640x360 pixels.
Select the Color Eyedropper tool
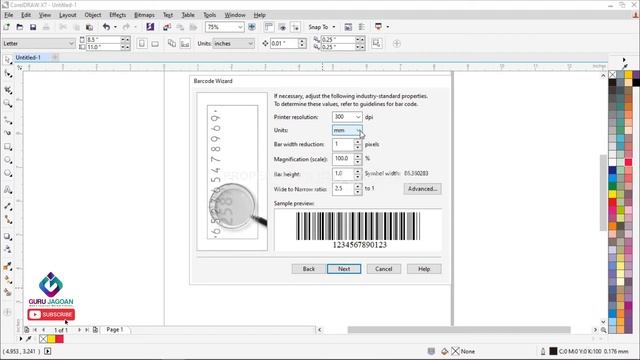pos(8,266)
